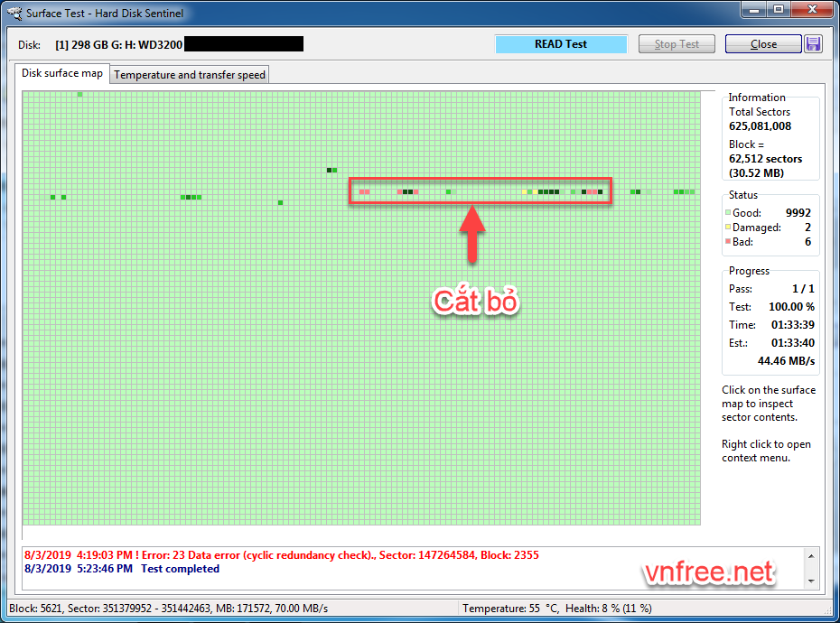
Task: Switch to Temperature and transfer speed tab
Action: point(189,75)
